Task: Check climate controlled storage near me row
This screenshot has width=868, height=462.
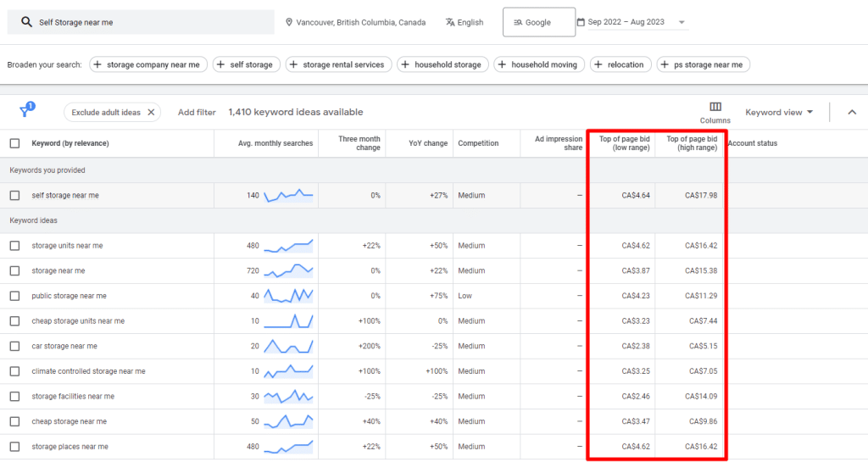Action: (x=15, y=371)
